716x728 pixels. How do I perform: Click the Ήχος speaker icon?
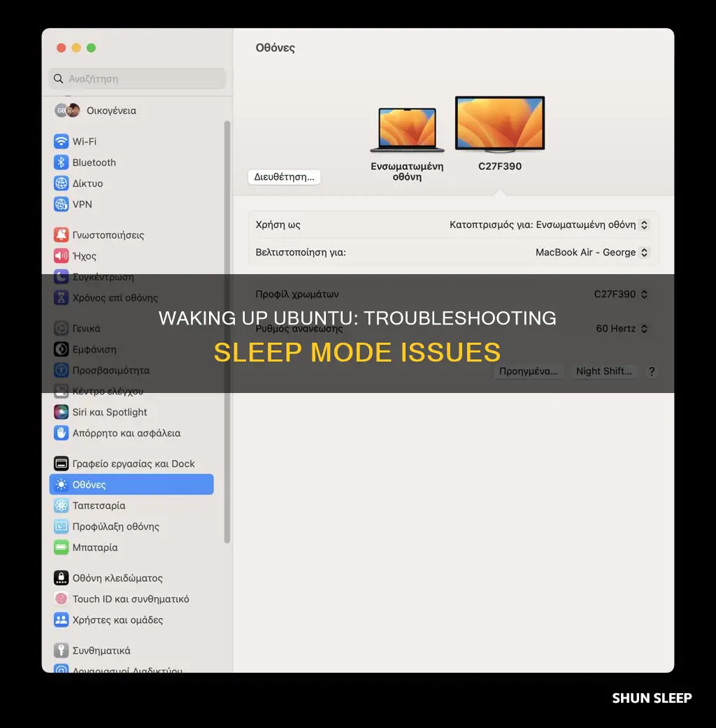pyautogui.click(x=61, y=255)
